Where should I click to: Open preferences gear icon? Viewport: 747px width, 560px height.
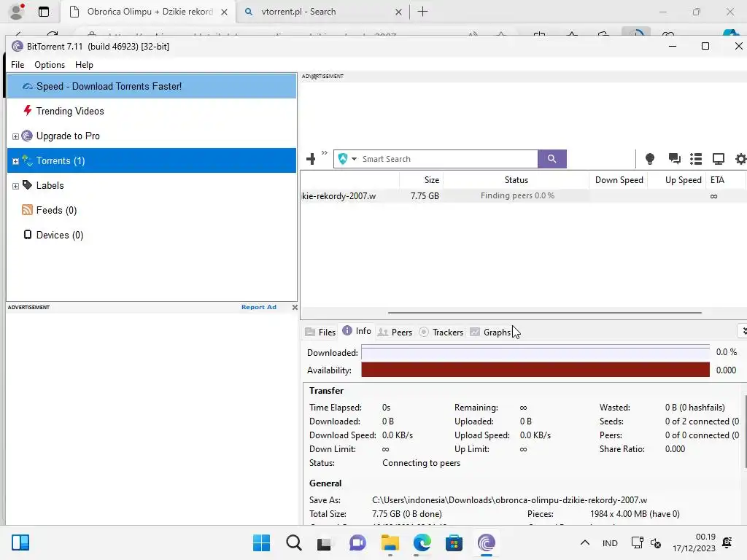click(740, 158)
